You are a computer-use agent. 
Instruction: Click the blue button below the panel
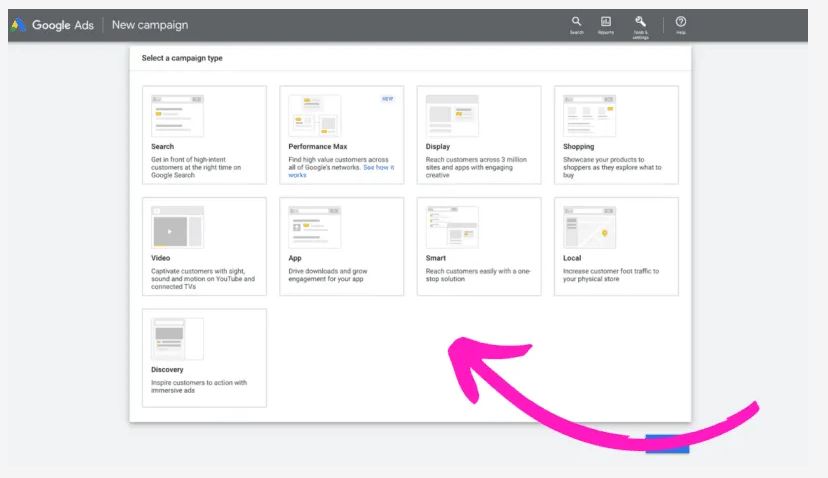coord(667,445)
